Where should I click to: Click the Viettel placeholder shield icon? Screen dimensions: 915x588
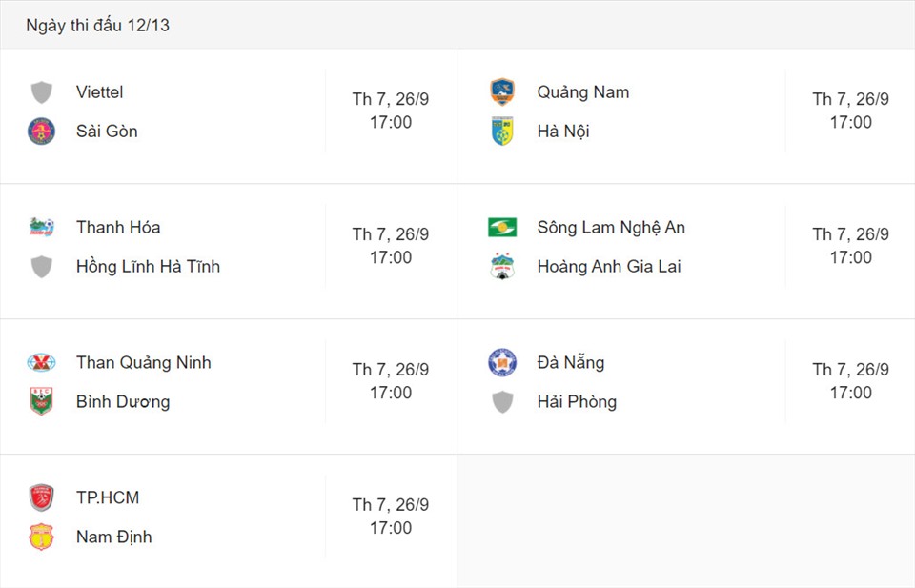click(41, 92)
